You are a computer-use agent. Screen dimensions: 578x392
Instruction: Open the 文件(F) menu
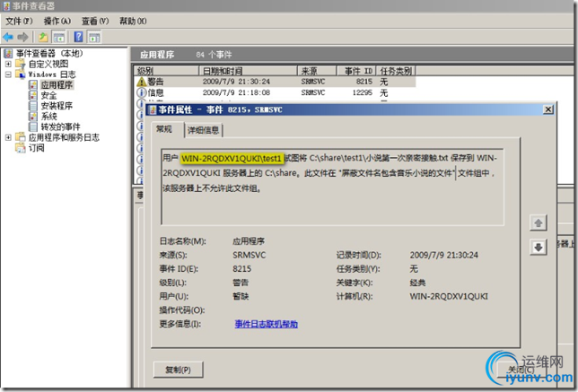coord(19,21)
